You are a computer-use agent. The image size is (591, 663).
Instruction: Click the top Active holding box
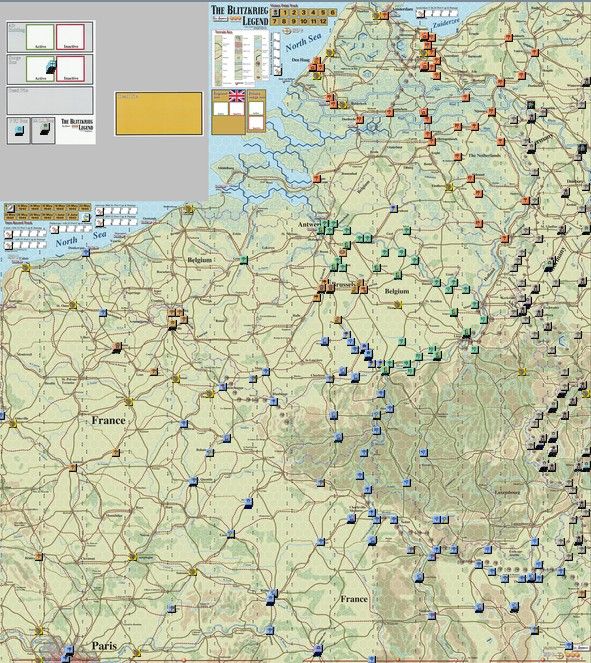coord(40,37)
